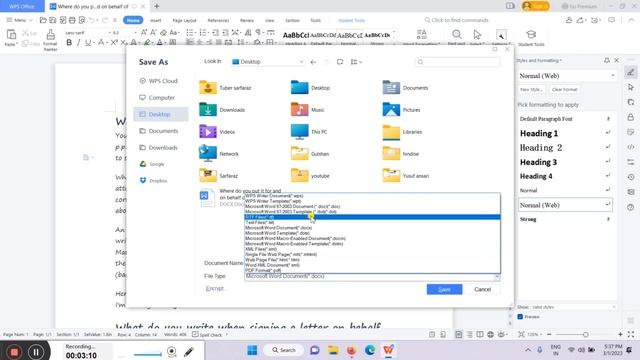Click the Format Painter tool
This screenshot has height=360, width=640.
click(50, 40)
